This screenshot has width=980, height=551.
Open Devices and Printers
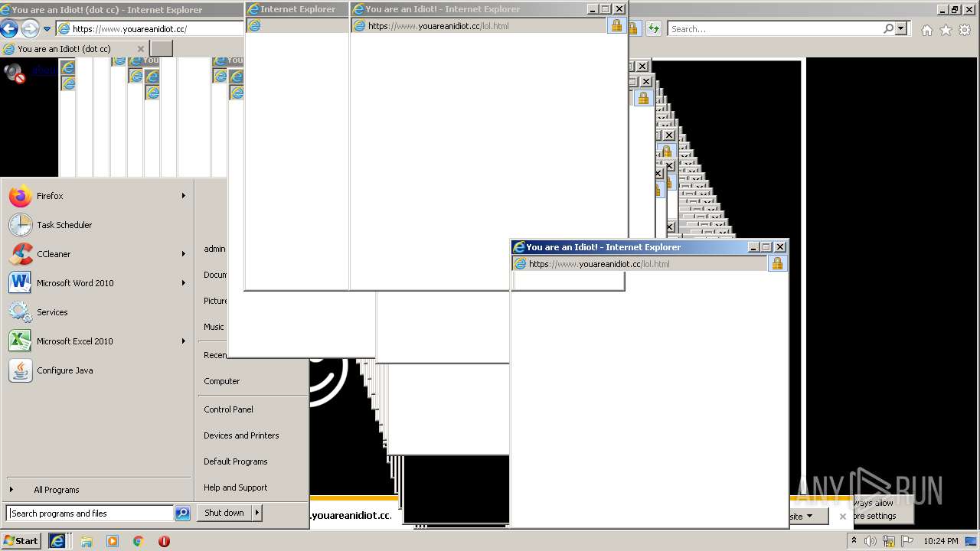[241, 435]
